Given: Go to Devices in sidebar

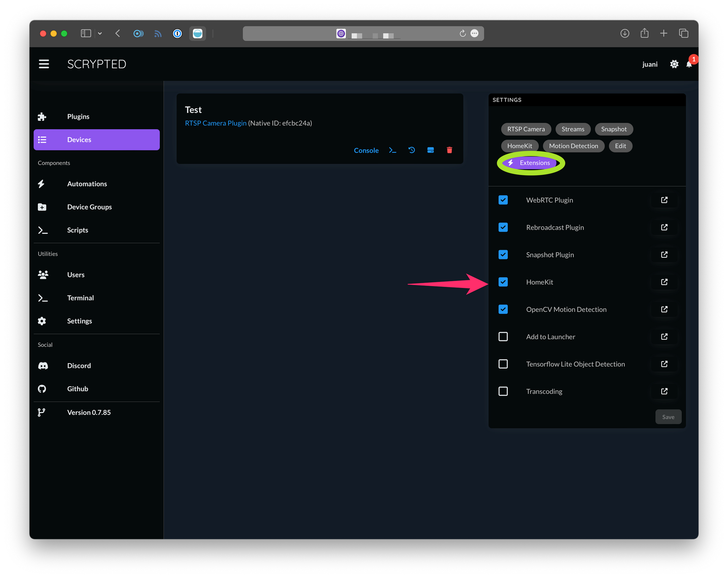Looking at the screenshot, I should [x=96, y=139].
